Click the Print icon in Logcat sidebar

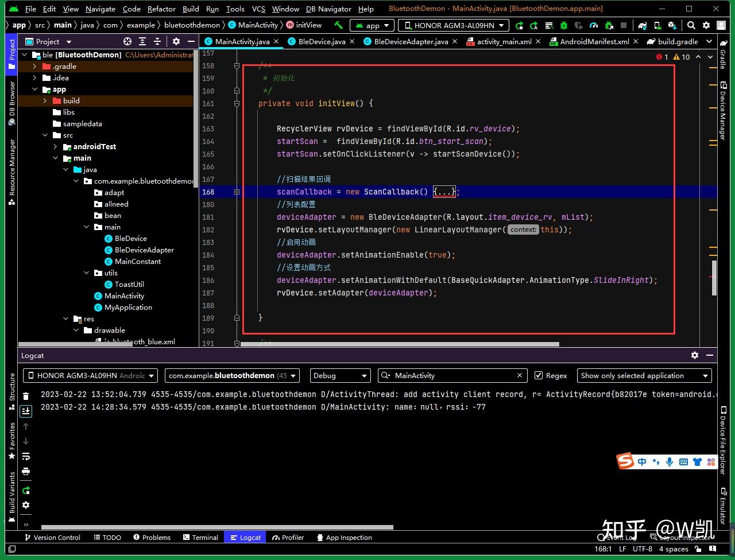pos(26,471)
